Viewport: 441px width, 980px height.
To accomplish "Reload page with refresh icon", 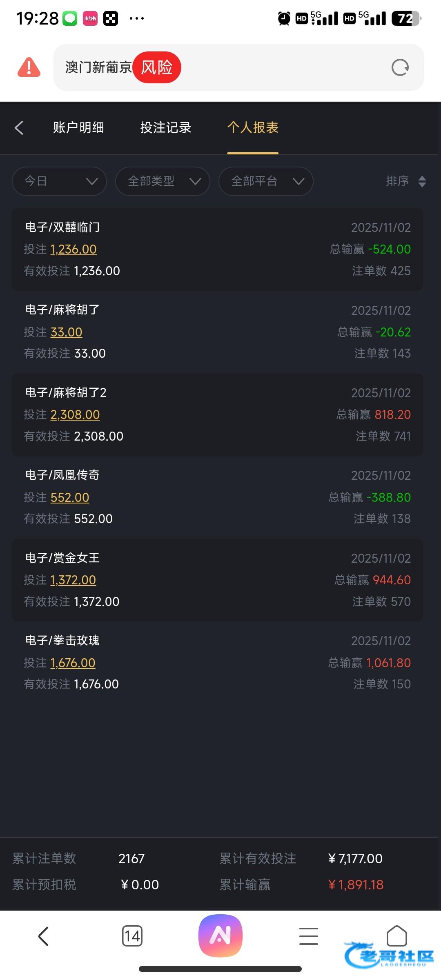I will coord(400,67).
